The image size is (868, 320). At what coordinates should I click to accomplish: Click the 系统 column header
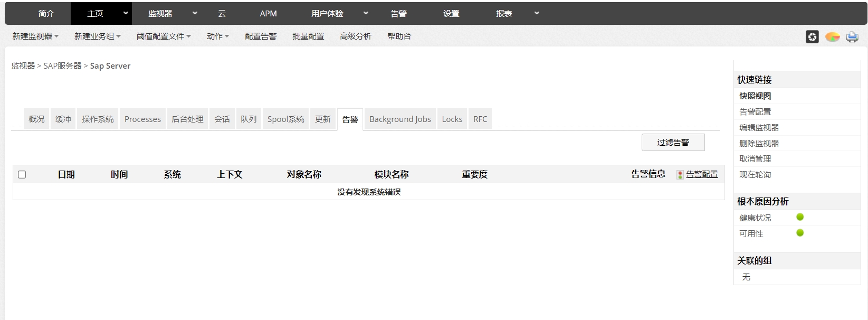173,175
